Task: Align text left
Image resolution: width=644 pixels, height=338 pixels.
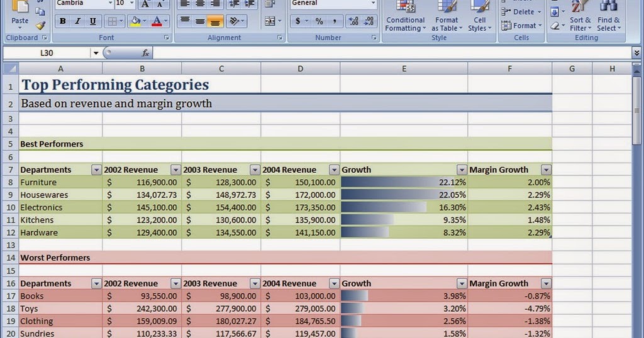Action: (185, 4)
